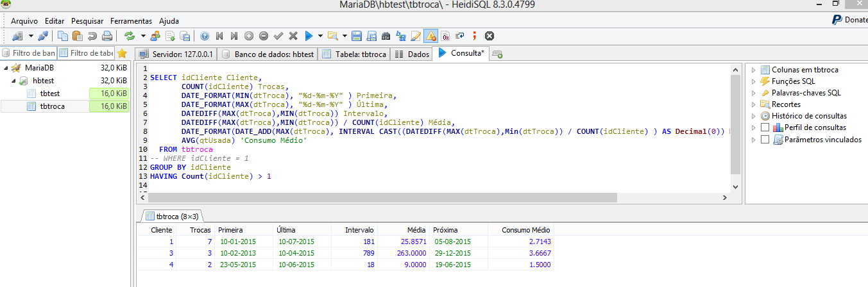Expand Histórico de consultas
868x287 pixels.
pos(753,116)
